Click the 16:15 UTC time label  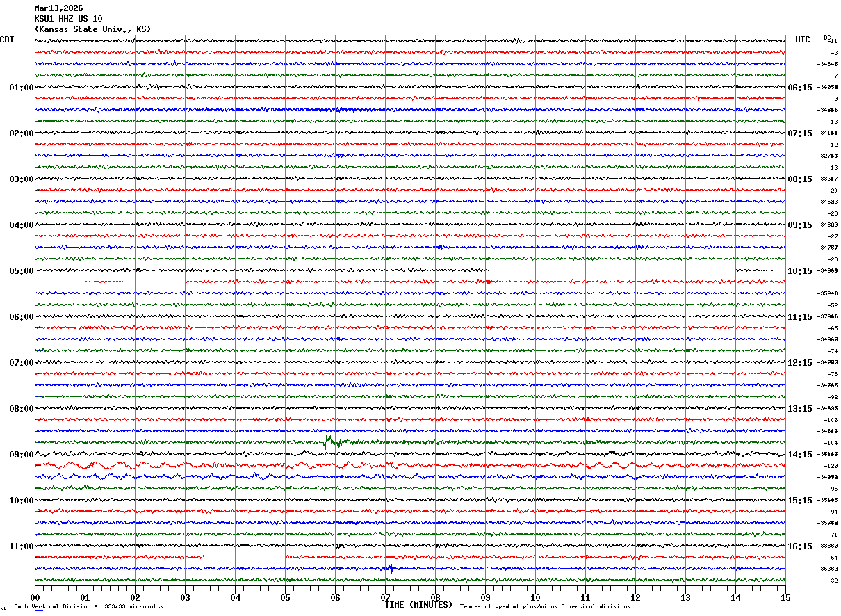(x=800, y=546)
